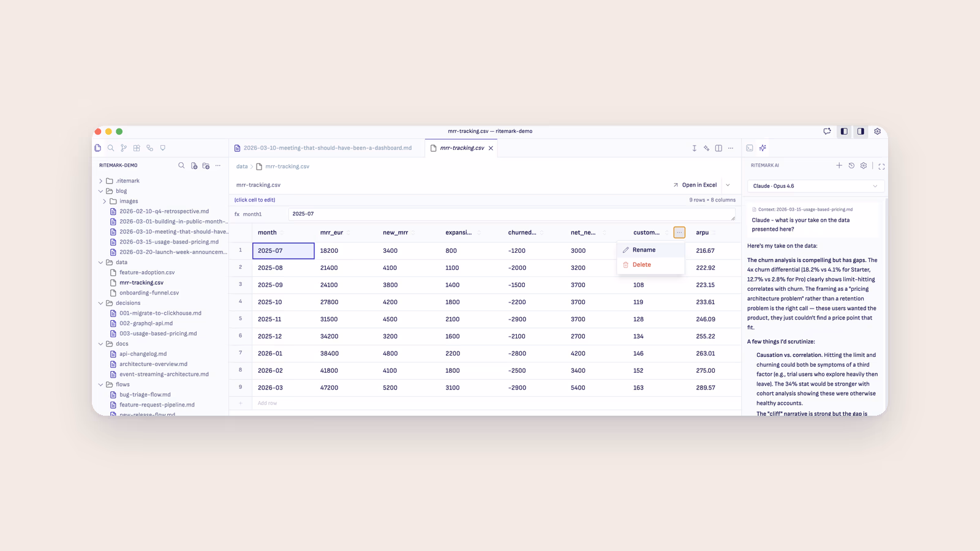Collapse the decisions folder
Viewport: 980px width, 551px height.
tap(101, 303)
